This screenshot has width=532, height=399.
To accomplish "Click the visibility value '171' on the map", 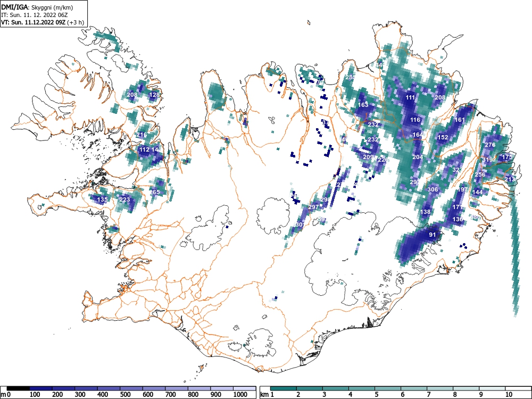I will pyautogui.click(x=458, y=207).
